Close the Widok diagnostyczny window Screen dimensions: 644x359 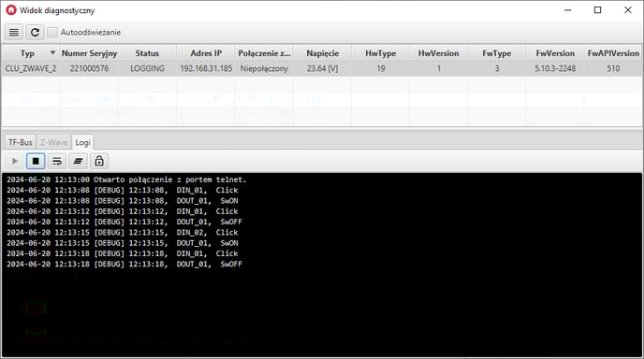[628, 10]
